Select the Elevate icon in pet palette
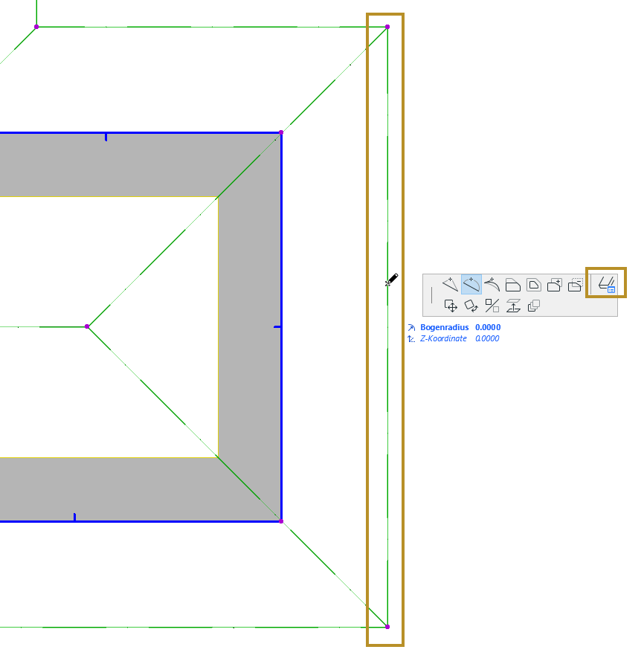Viewport: 644px width, 664px height. (x=512, y=306)
